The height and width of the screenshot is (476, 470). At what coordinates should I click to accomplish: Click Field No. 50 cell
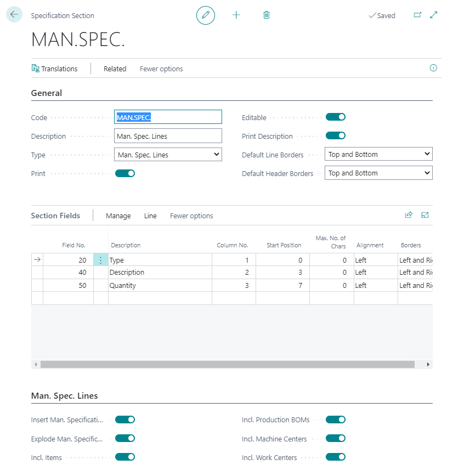tap(69, 285)
